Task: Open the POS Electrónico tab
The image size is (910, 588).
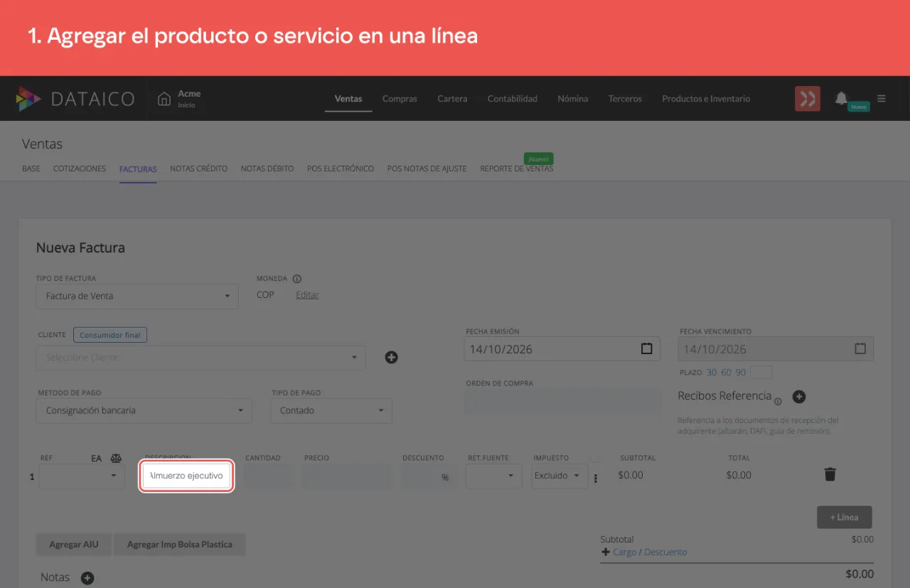Action: (341, 169)
